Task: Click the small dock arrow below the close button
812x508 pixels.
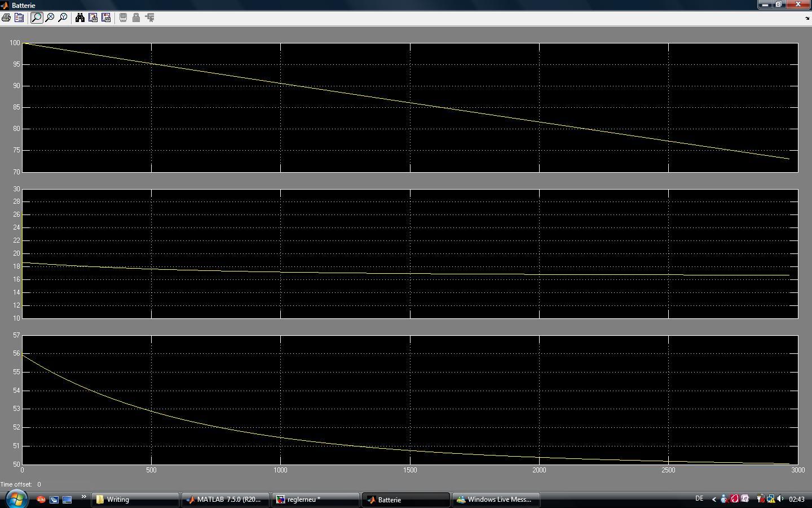Action: [807, 18]
